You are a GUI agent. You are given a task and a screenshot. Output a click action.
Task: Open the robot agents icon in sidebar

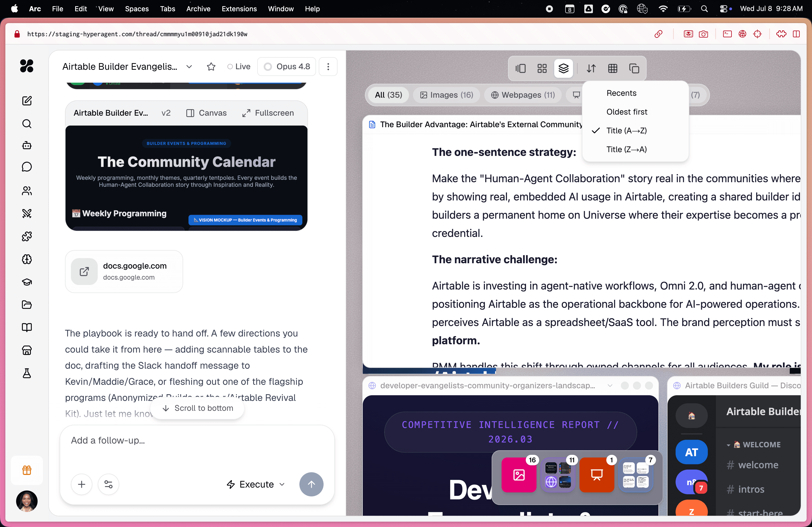click(27, 145)
